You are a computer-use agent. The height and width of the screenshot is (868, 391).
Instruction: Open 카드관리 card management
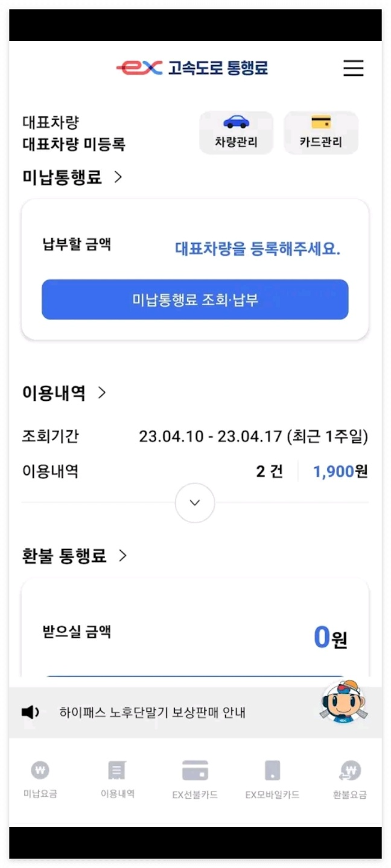[x=320, y=133]
